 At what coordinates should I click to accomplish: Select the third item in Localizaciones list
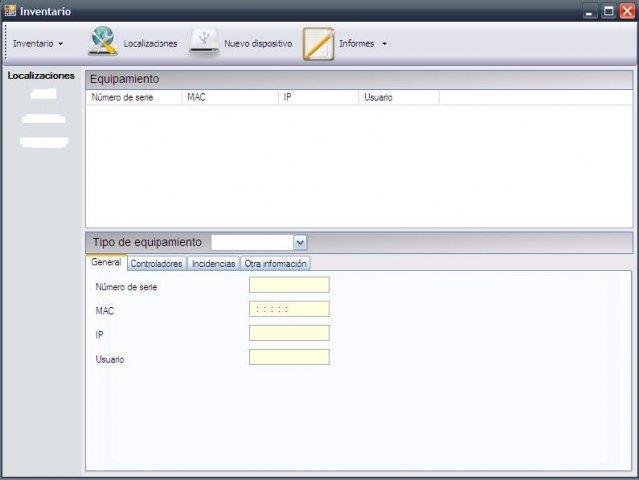pyautogui.click(x=44, y=142)
